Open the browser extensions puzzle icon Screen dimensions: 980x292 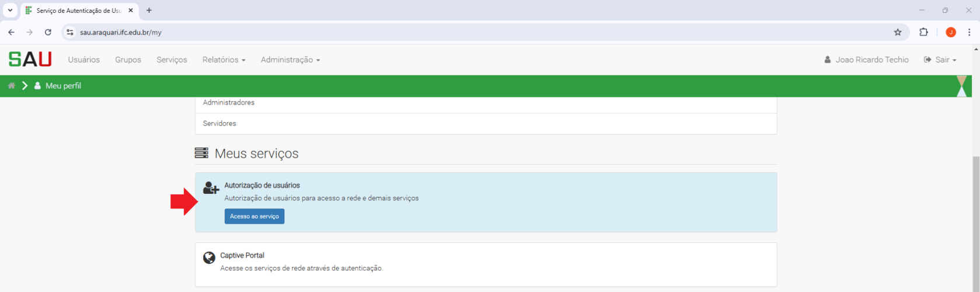coord(923,32)
